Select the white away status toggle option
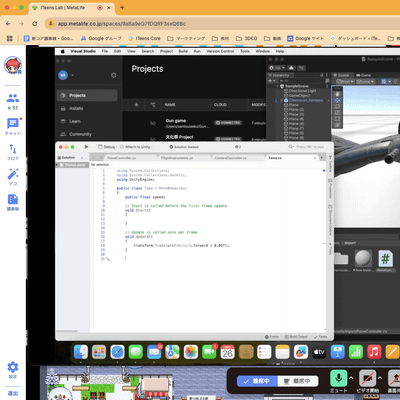Viewport: 400px width, 400px height. pos(298,381)
